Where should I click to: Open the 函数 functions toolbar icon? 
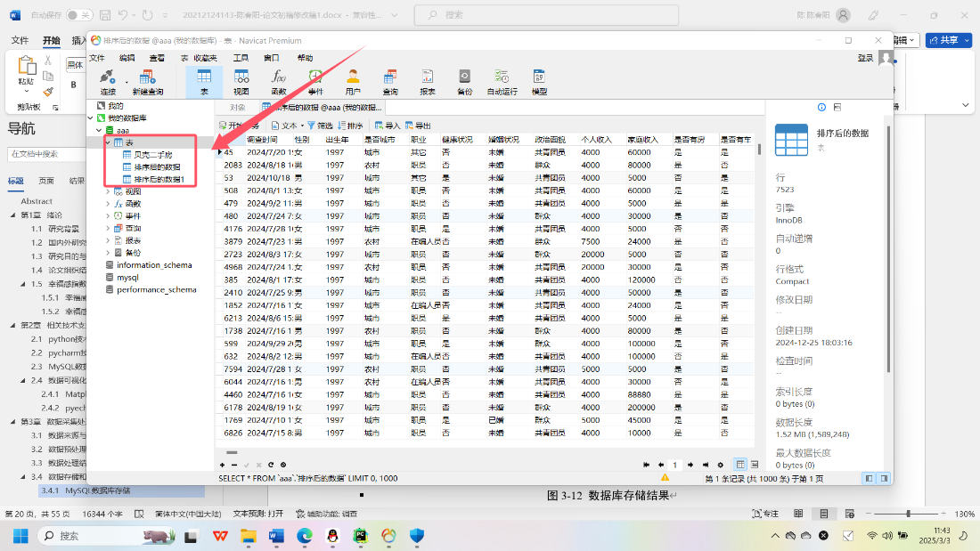(x=278, y=82)
